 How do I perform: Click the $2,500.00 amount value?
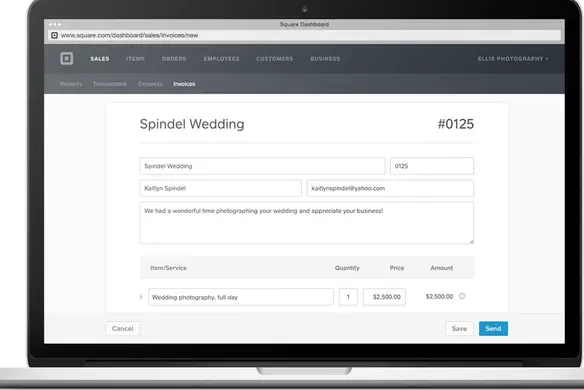(439, 297)
